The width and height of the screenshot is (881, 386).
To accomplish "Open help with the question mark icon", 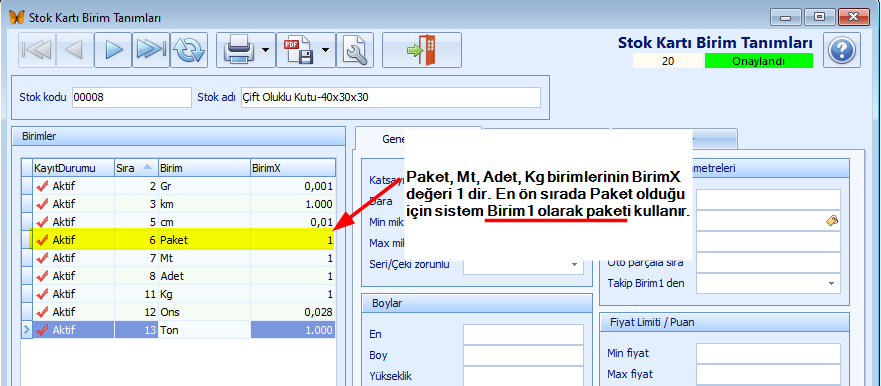I will [x=842, y=51].
